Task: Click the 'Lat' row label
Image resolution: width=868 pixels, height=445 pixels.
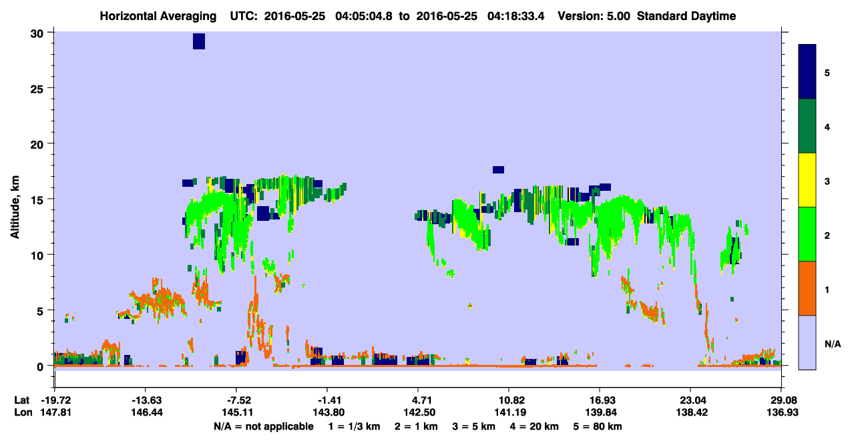Action: [21, 400]
